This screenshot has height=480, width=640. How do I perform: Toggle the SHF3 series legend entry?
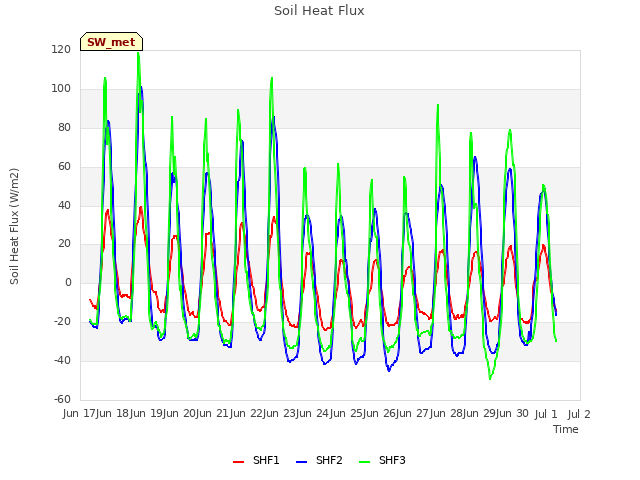pos(382,460)
